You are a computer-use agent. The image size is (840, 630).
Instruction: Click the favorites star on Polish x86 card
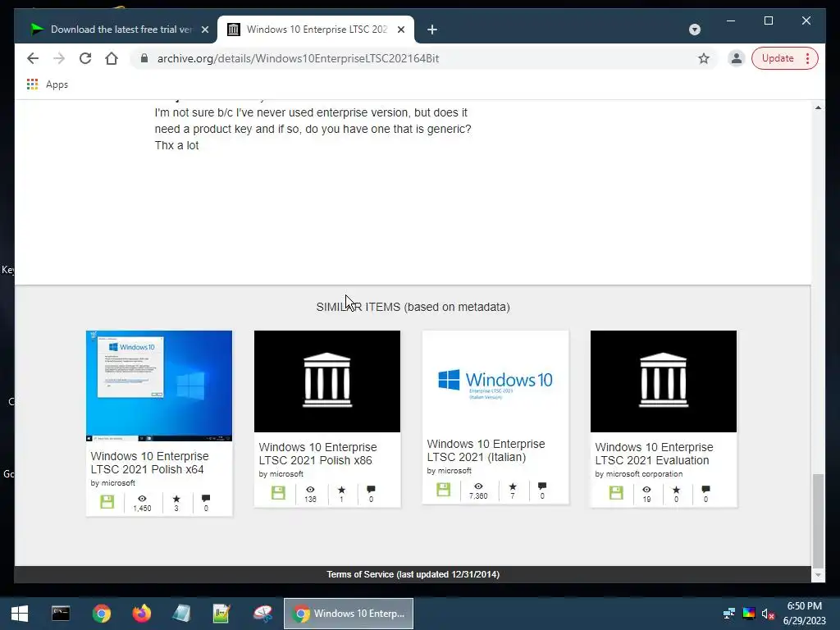(x=341, y=490)
